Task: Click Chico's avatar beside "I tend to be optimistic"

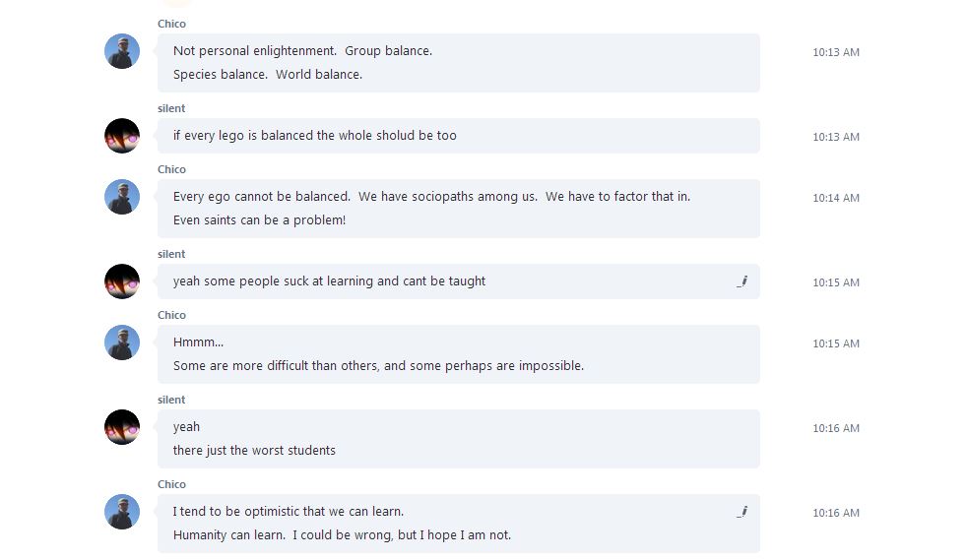Action: (122, 512)
